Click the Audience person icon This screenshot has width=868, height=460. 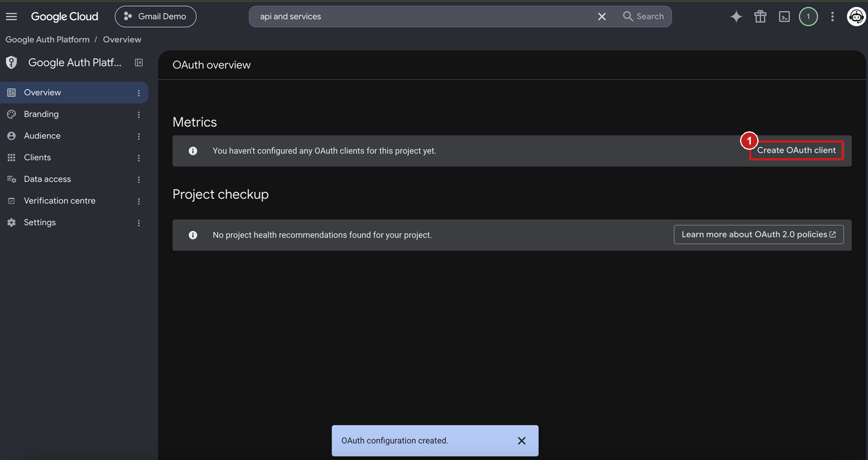[11, 136]
